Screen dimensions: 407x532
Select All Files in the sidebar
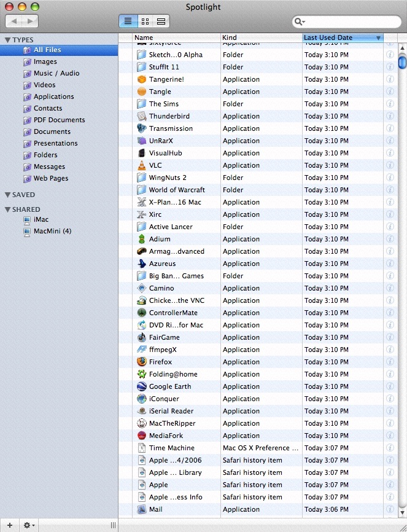click(x=59, y=50)
